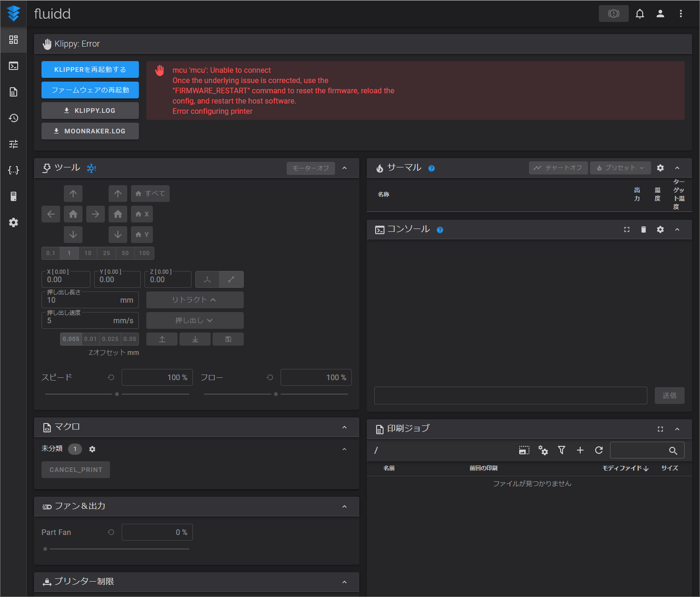Adjust the Part Fan slider
700x597 pixels.
tap(117, 549)
